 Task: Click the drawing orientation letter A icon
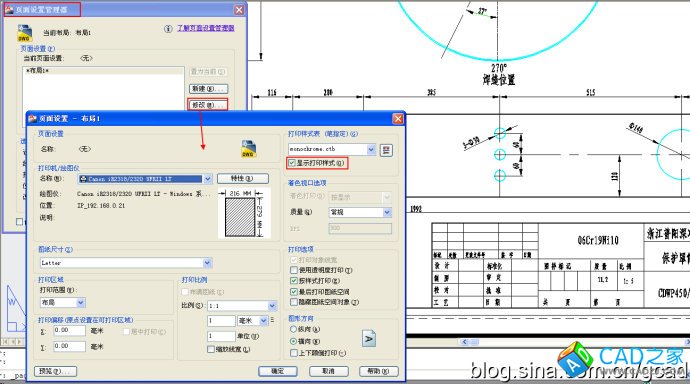(369, 339)
